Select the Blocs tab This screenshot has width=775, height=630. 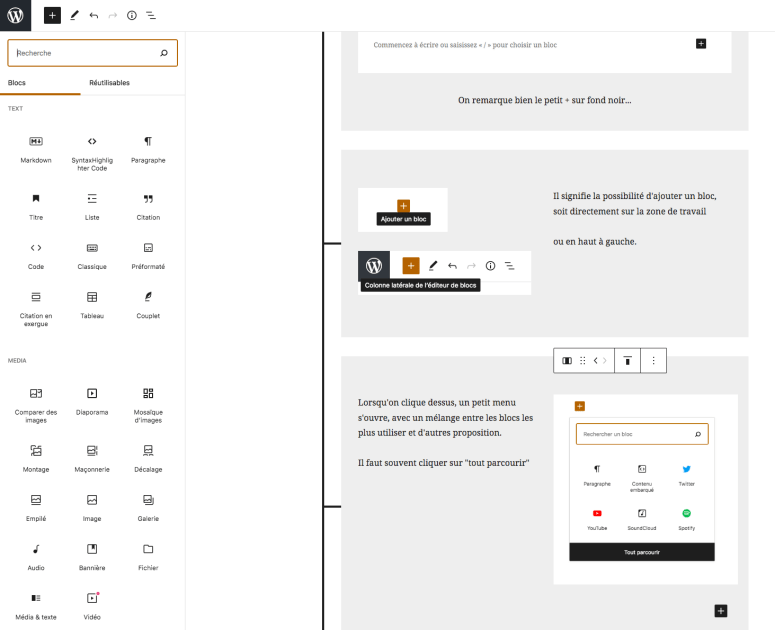[x=17, y=82]
